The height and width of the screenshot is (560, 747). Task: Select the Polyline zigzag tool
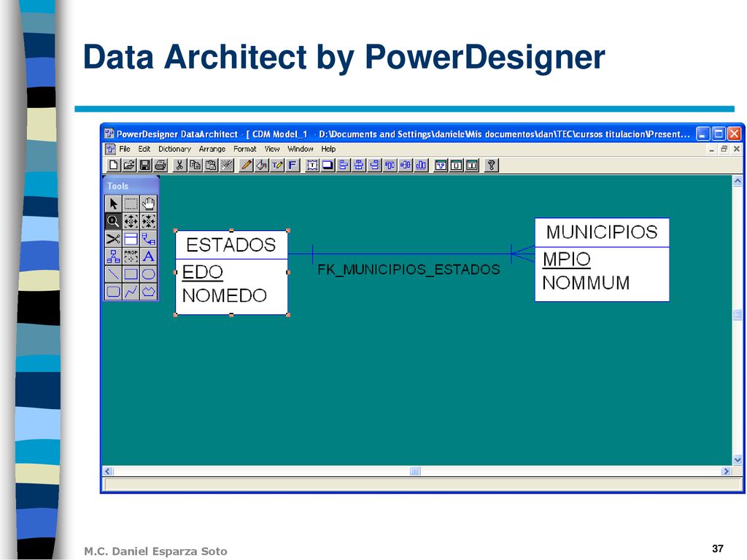(131, 292)
